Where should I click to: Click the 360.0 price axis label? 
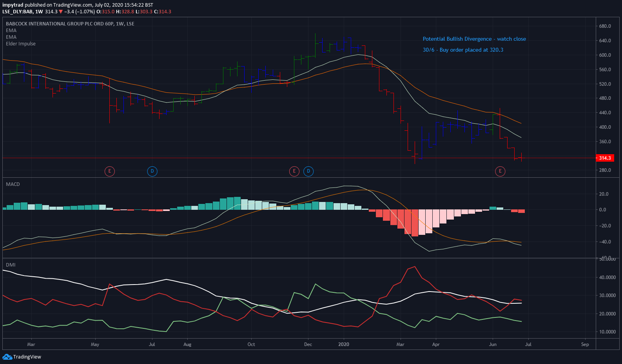(x=605, y=142)
